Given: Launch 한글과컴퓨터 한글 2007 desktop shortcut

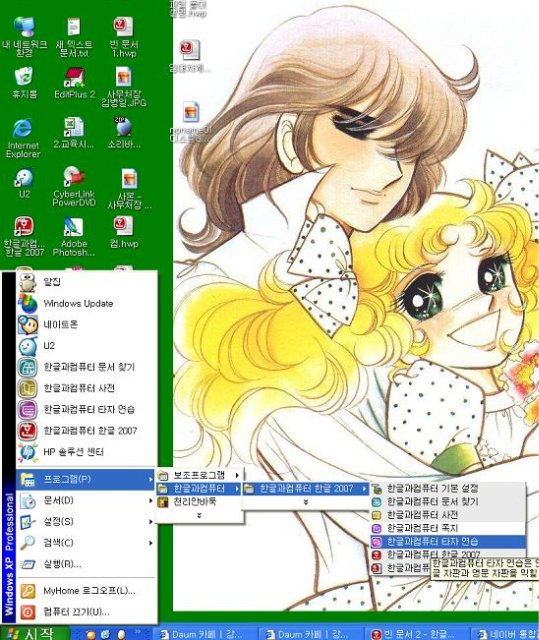Looking at the screenshot, I should click(24, 237).
